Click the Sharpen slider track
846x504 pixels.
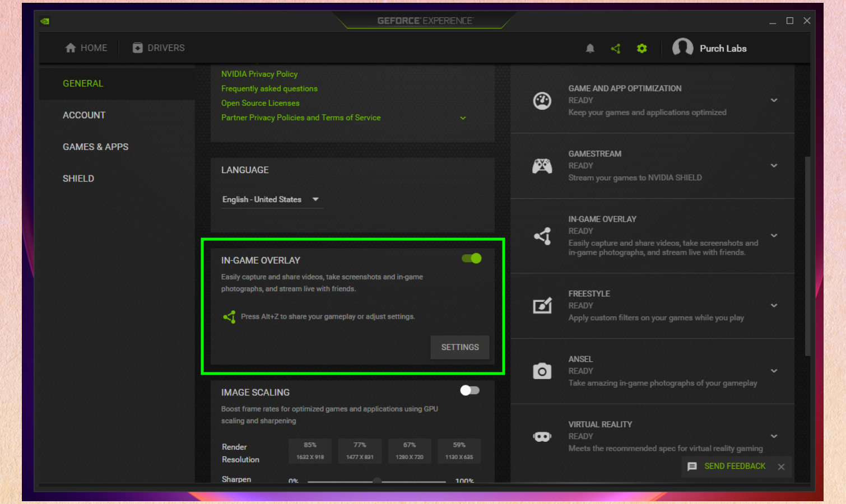pyautogui.click(x=376, y=481)
